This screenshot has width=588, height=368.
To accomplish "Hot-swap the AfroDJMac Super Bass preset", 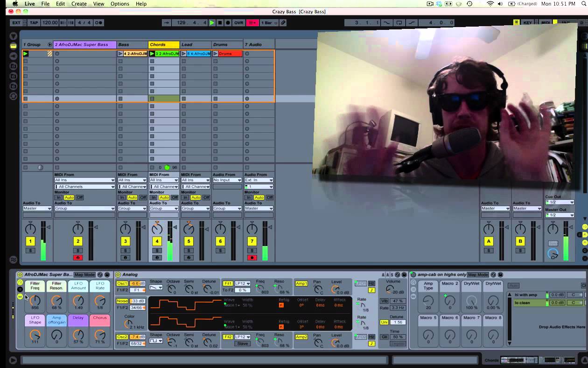I will [100, 275].
